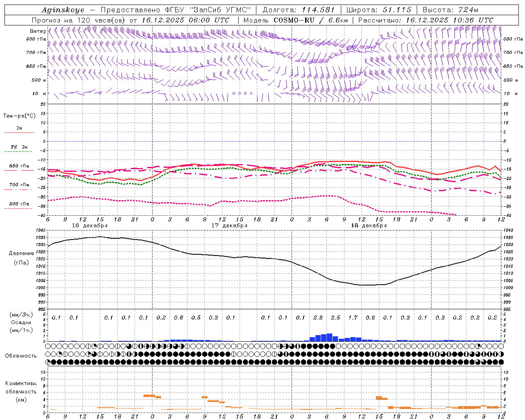Click the date label 18 декабря
The image size is (525, 420).
click(369, 226)
